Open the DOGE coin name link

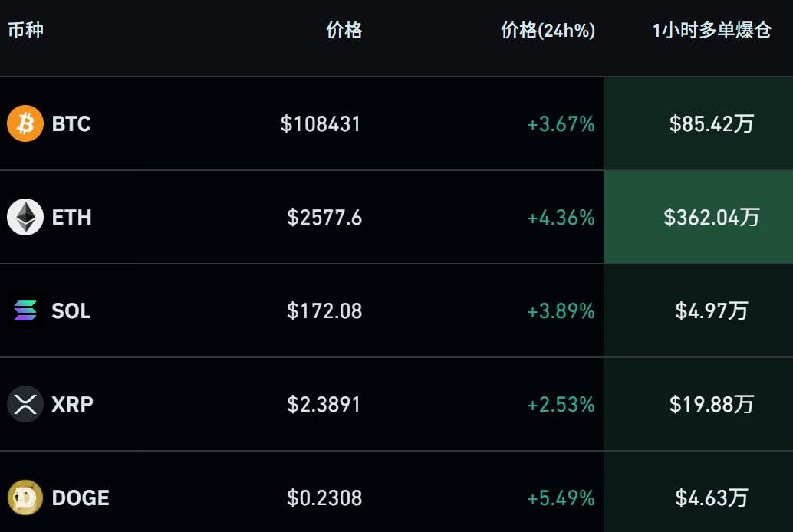pyautogui.click(x=81, y=498)
